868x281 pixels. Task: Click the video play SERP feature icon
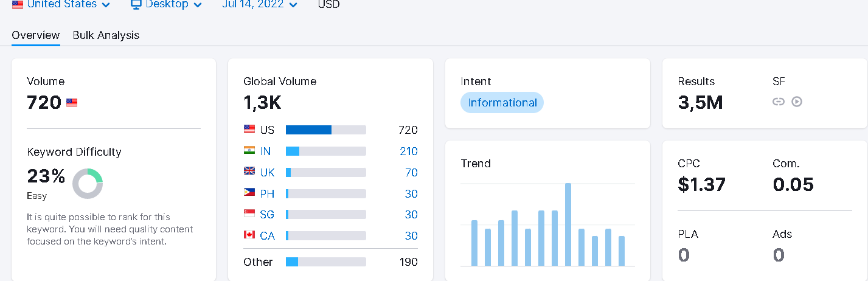tap(797, 102)
